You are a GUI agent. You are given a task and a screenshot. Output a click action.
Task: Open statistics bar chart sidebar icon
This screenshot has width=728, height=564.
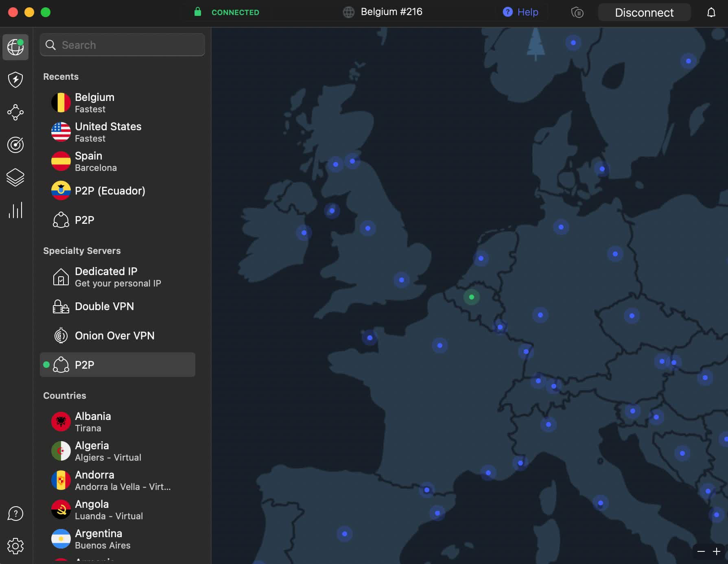[x=15, y=210]
